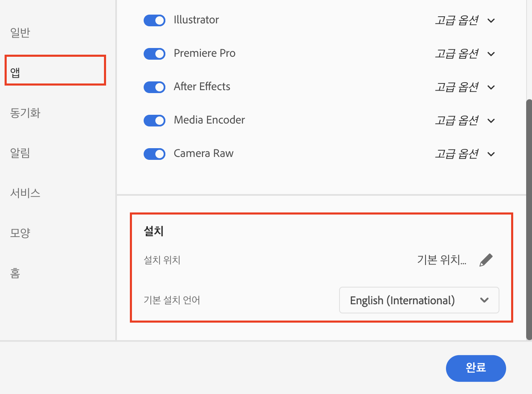Open the 일반 settings tab
Image resolution: width=532 pixels, height=394 pixels.
point(20,33)
